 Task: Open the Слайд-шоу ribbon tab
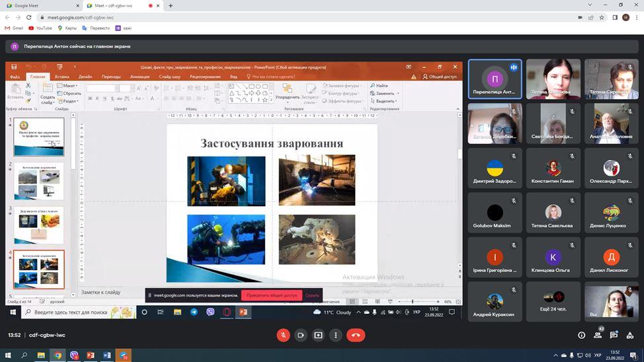click(x=170, y=77)
